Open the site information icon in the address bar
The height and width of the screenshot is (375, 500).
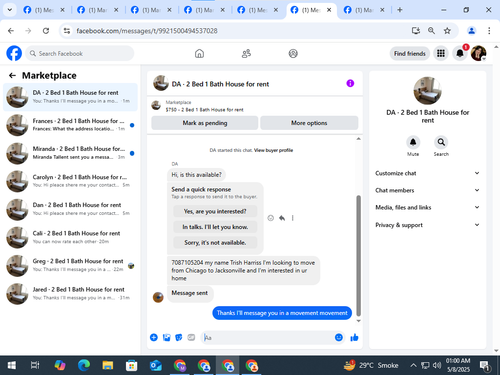click(67, 31)
